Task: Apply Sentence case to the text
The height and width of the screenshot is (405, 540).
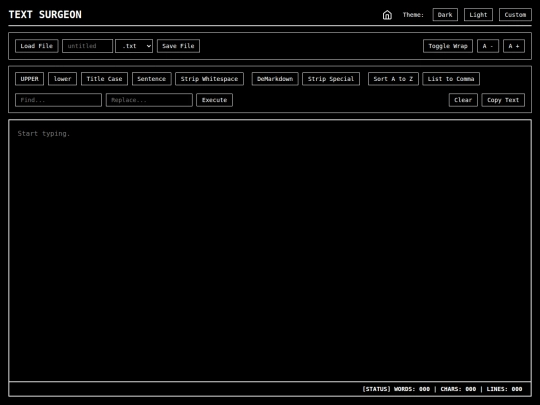Action: (152, 79)
